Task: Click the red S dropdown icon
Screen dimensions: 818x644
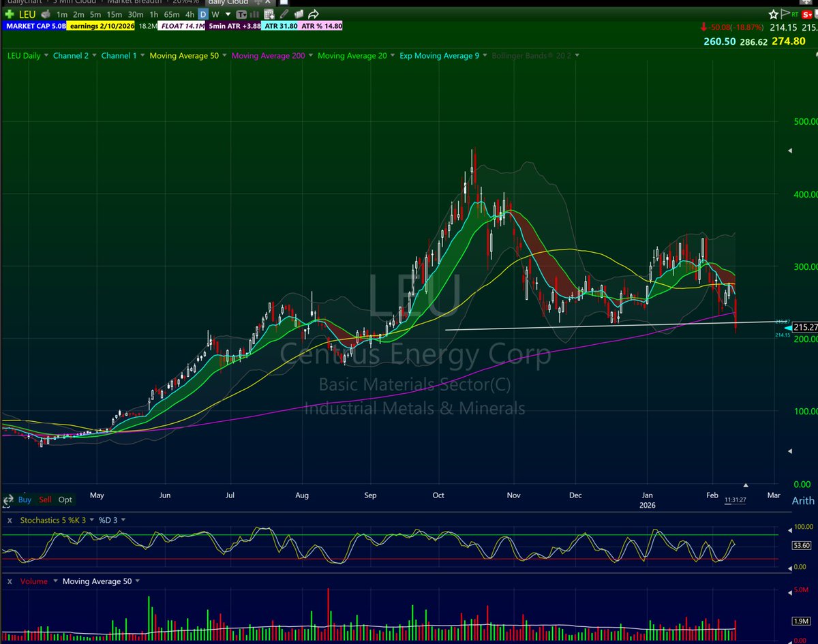Action: tap(808, 14)
